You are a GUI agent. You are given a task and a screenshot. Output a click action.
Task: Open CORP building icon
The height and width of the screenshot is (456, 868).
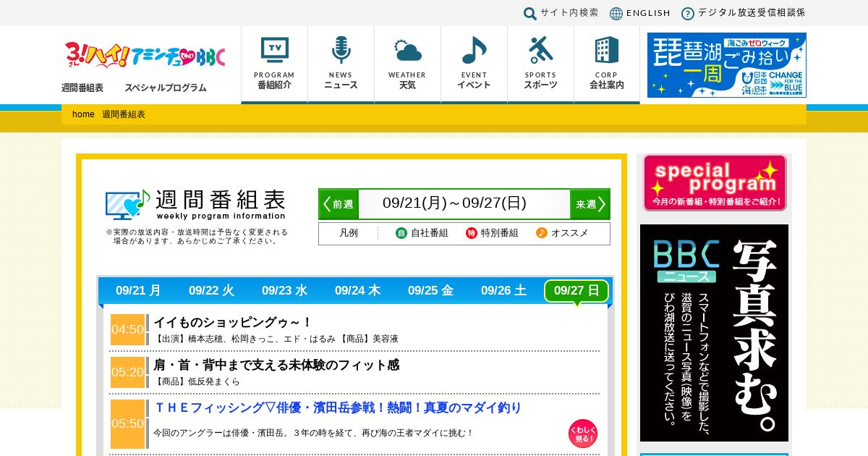[607, 50]
